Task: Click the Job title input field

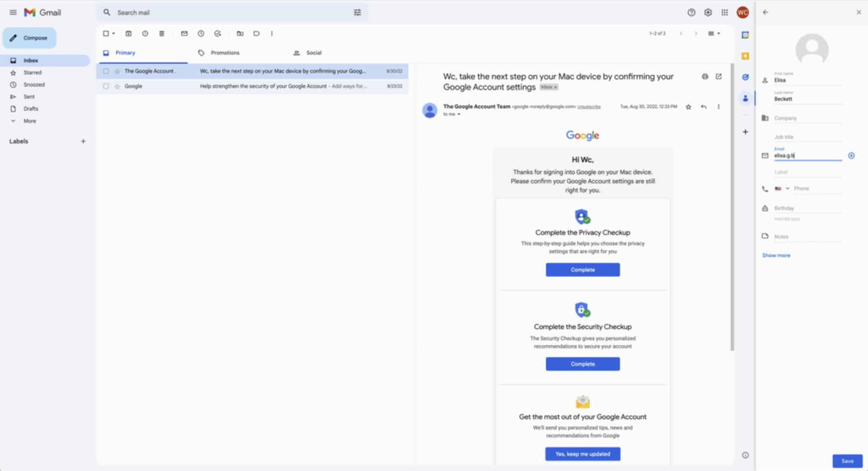Action: (808, 137)
